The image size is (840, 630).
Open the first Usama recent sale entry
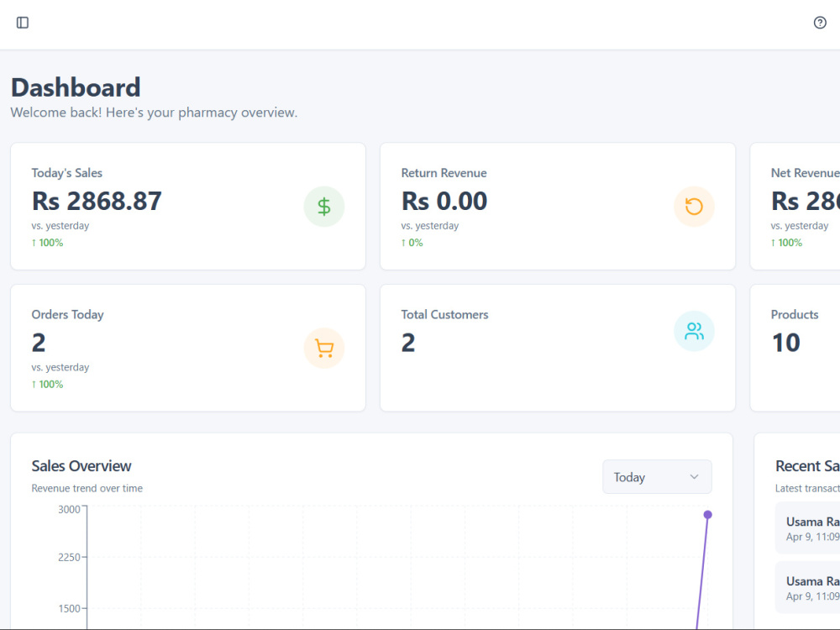coord(808,528)
